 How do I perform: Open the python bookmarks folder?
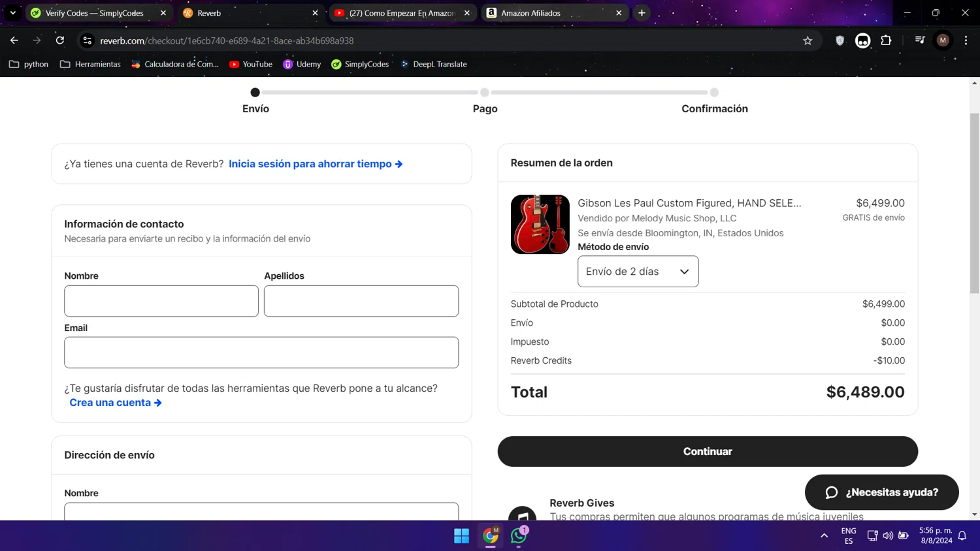[x=29, y=64]
